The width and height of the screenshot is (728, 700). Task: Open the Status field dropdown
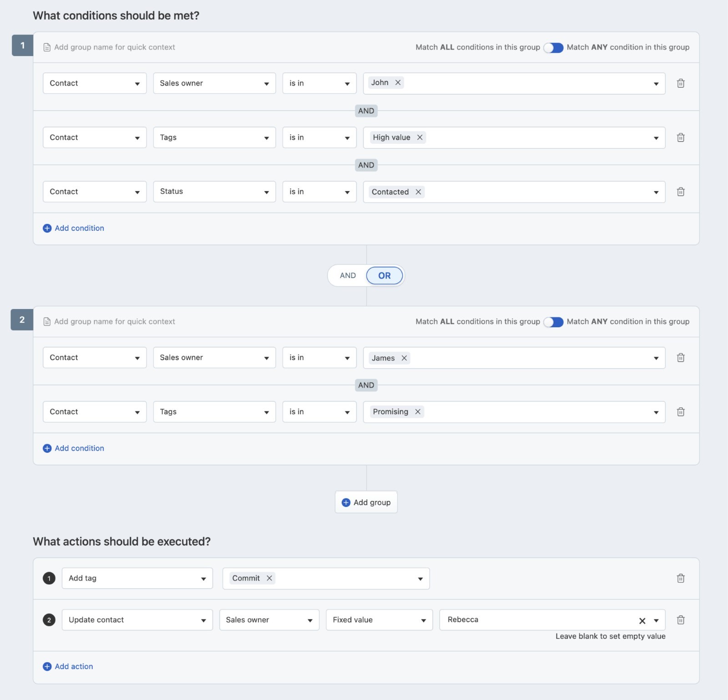point(214,192)
